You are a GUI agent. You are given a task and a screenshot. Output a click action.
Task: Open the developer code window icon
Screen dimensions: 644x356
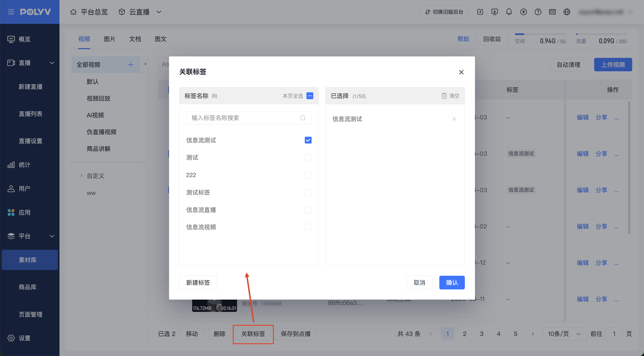pos(552,12)
